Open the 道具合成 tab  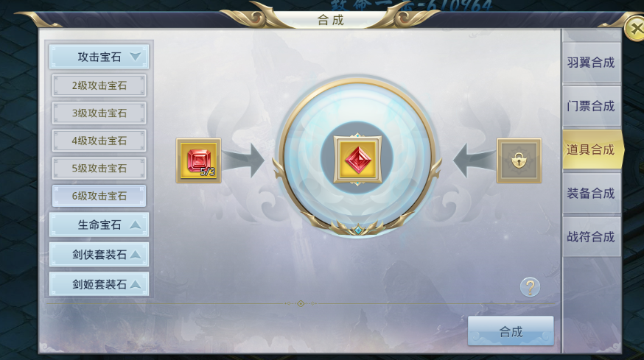coord(592,149)
